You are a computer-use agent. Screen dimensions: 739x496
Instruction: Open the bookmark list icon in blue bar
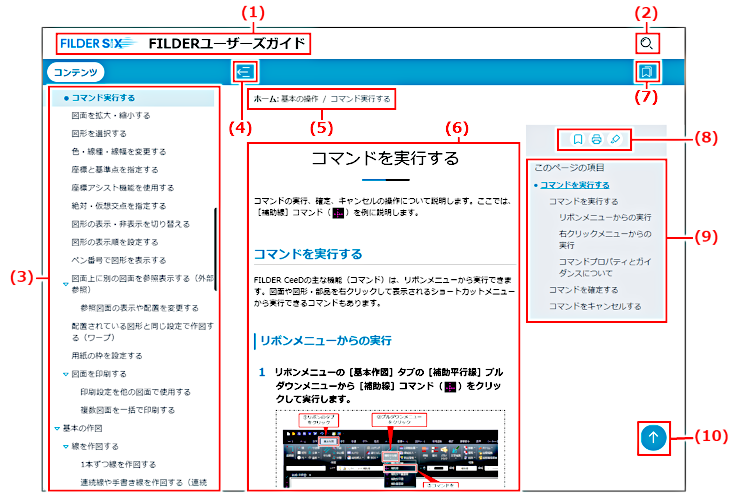coord(647,72)
